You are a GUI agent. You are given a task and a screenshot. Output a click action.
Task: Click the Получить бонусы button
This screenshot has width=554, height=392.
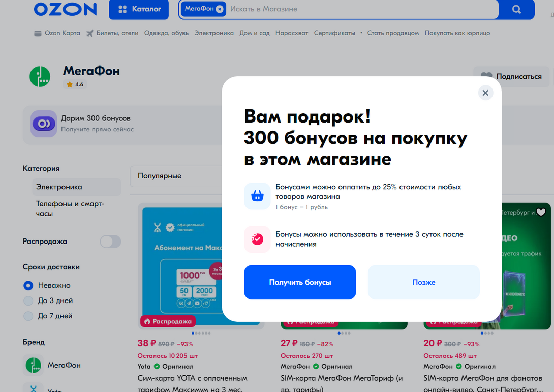point(299,282)
